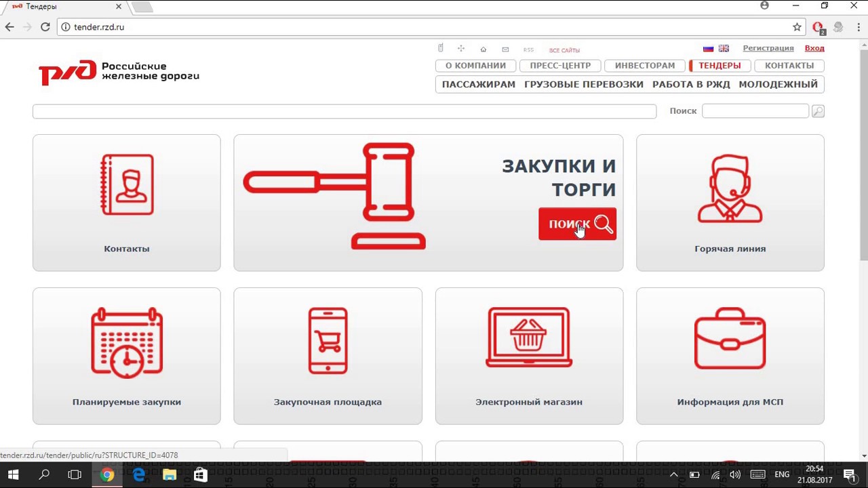Click the page vertical scrollbar thumb

point(863,154)
